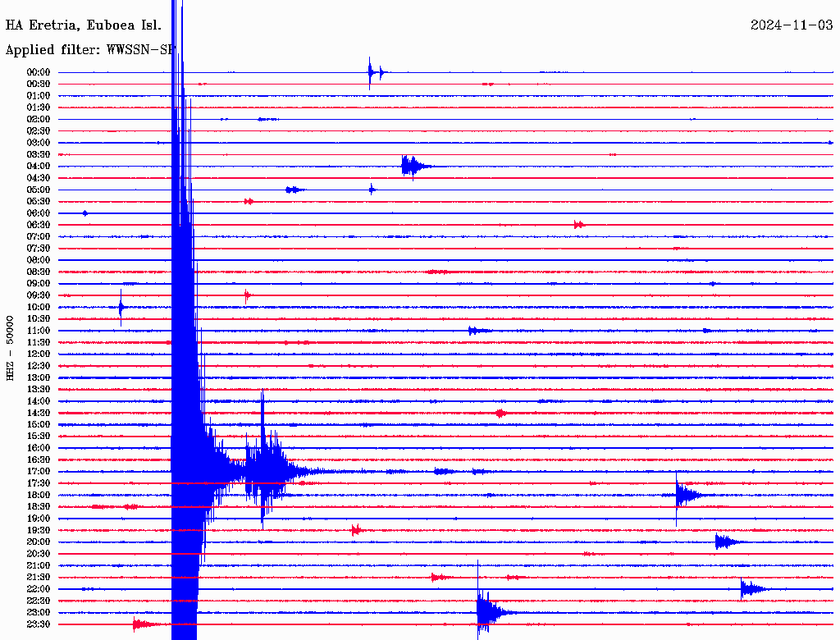Select the 04:30 time label
This screenshot has height=640, width=840.
pos(39,178)
